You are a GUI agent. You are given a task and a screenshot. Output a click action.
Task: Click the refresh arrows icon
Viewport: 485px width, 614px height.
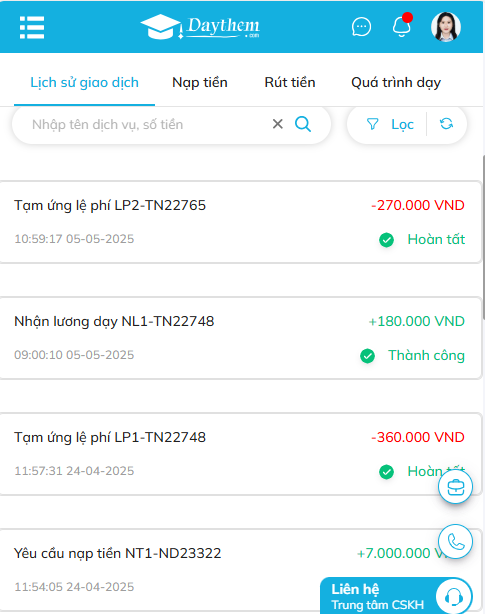click(446, 124)
